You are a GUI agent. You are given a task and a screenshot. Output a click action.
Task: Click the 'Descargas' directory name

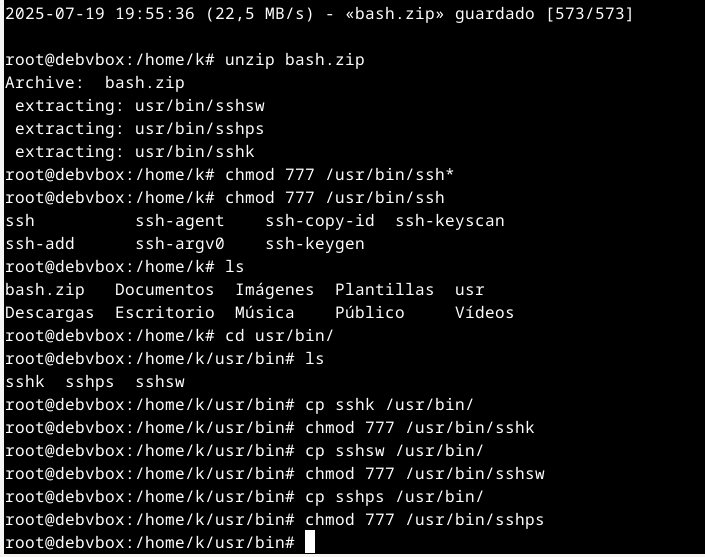pos(49,313)
